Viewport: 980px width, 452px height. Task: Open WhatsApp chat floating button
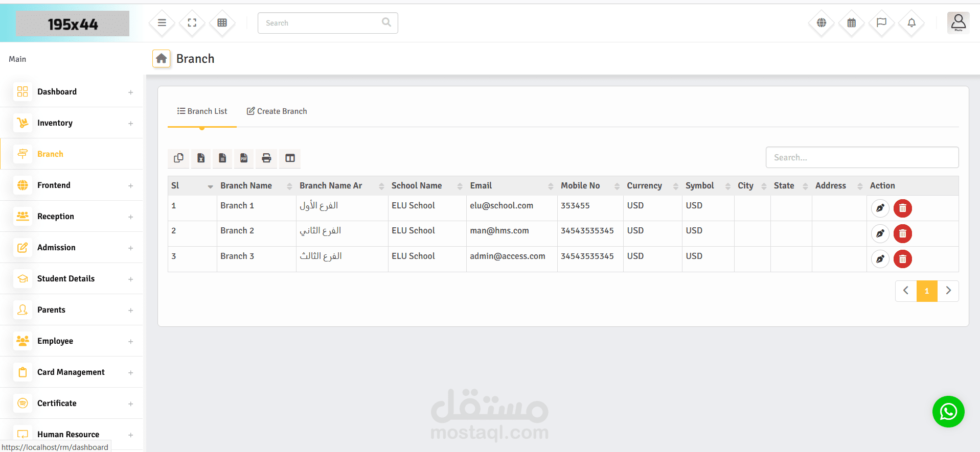[948, 412]
